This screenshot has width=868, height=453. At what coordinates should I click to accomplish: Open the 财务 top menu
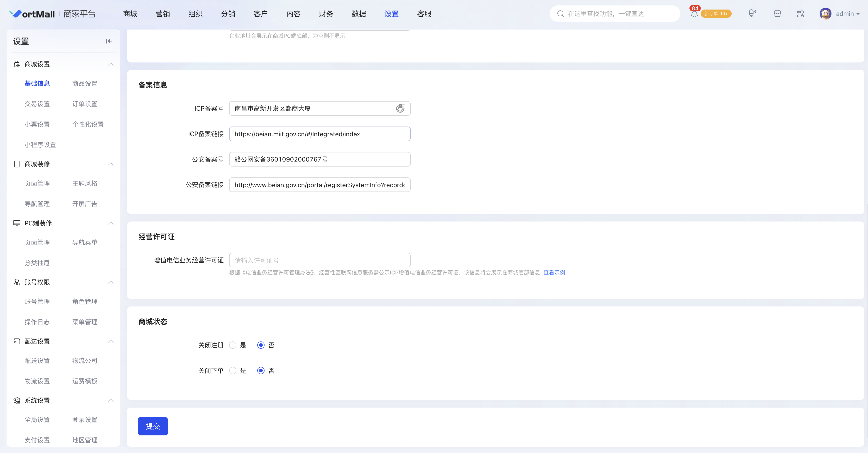326,14
